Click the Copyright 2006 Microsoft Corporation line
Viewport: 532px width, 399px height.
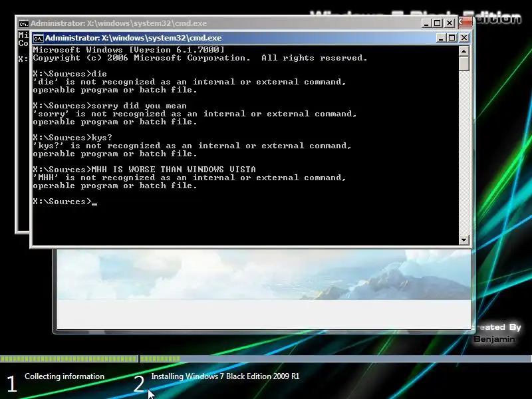point(200,58)
